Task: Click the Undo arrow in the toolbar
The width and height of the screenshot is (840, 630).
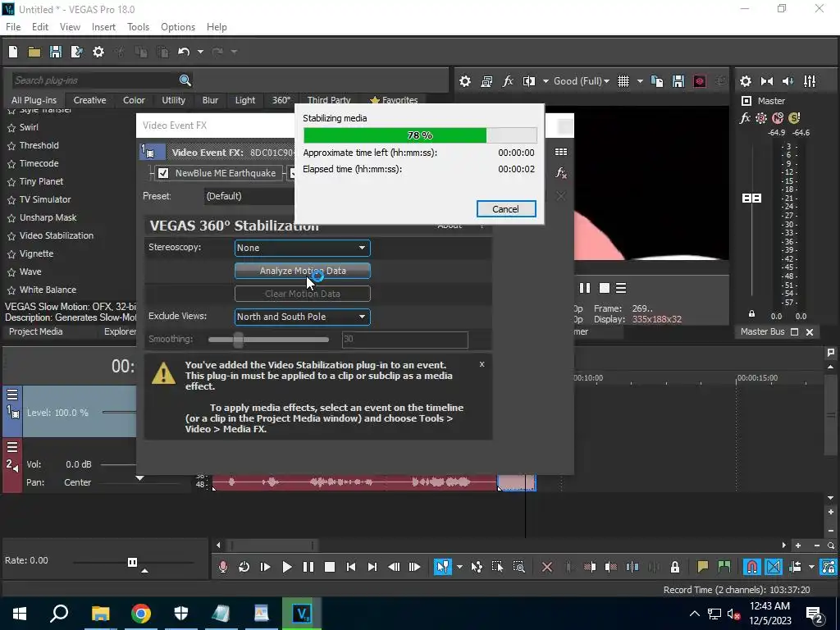Action: (184, 52)
